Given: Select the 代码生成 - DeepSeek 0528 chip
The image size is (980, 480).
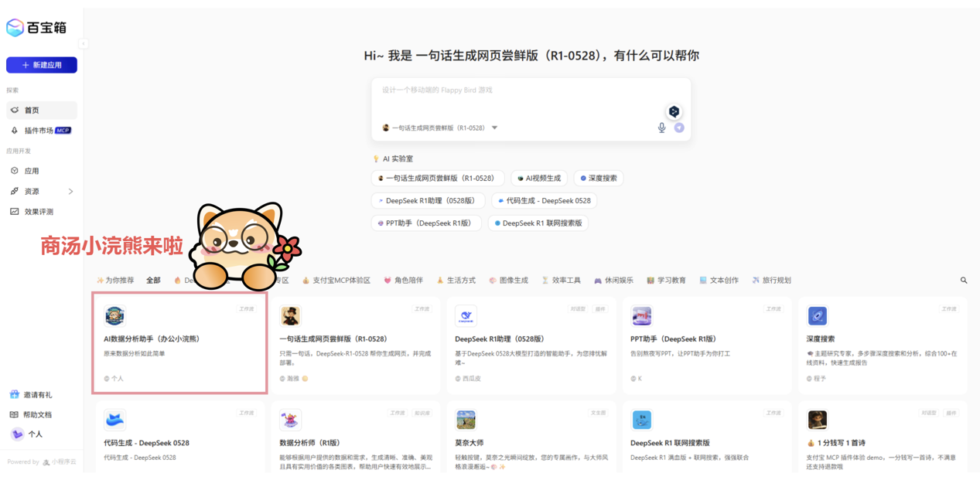Looking at the screenshot, I should (x=544, y=201).
